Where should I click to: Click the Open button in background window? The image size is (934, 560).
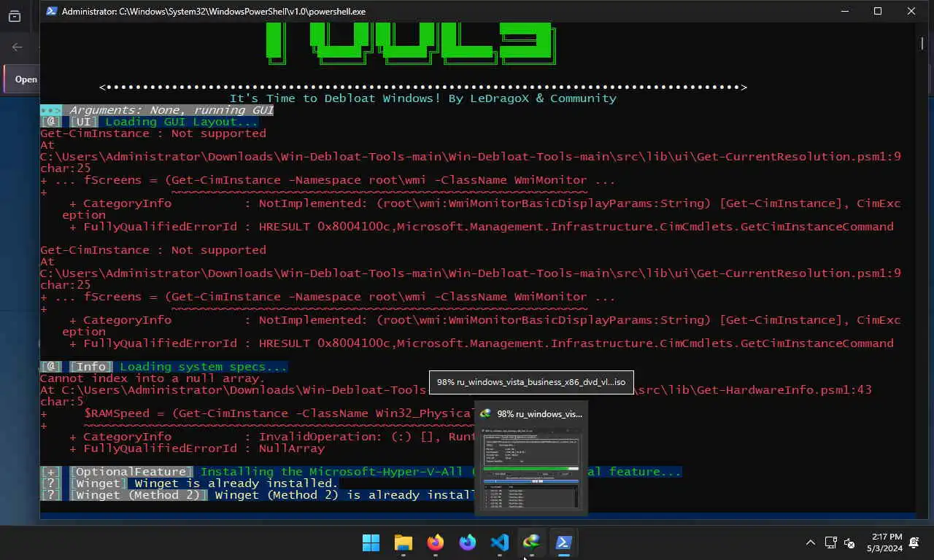coord(22,79)
